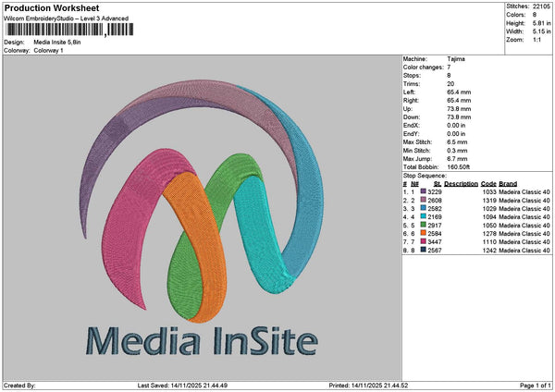The image size is (555, 392).
Task: Click the Stitches count 22105
Action: pos(541,6)
